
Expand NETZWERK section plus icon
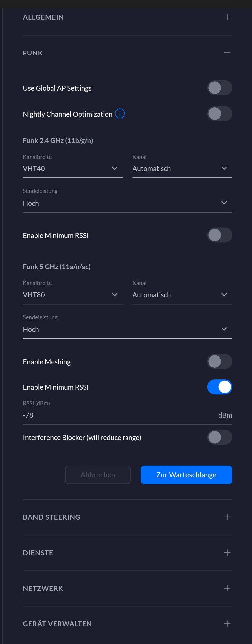click(x=227, y=588)
